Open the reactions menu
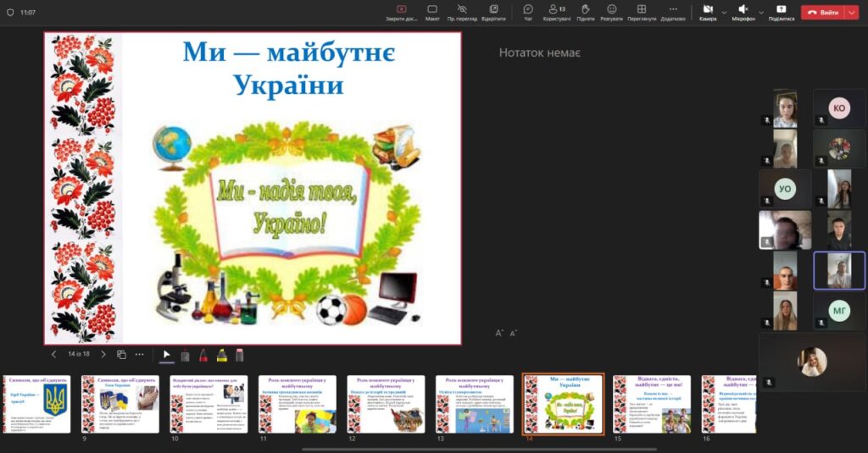This screenshot has height=453, width=868. 611,12
